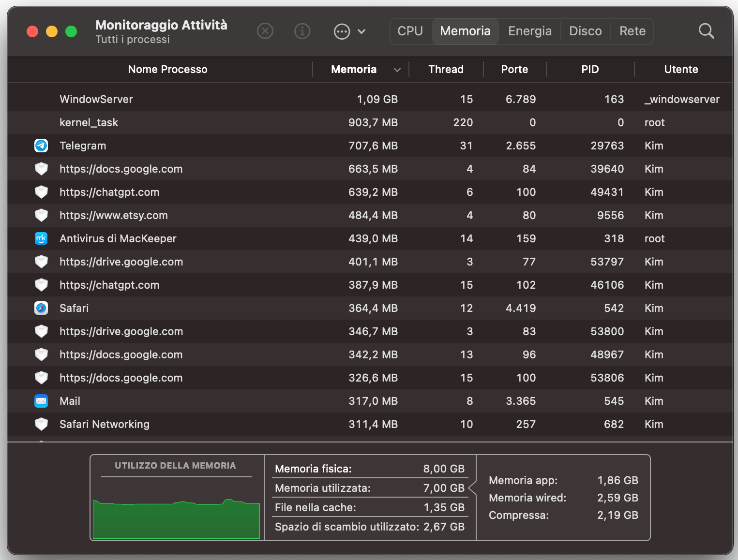Select the Safari browser icon
Viewport: 738px width, 560px height.
point(41,308)
